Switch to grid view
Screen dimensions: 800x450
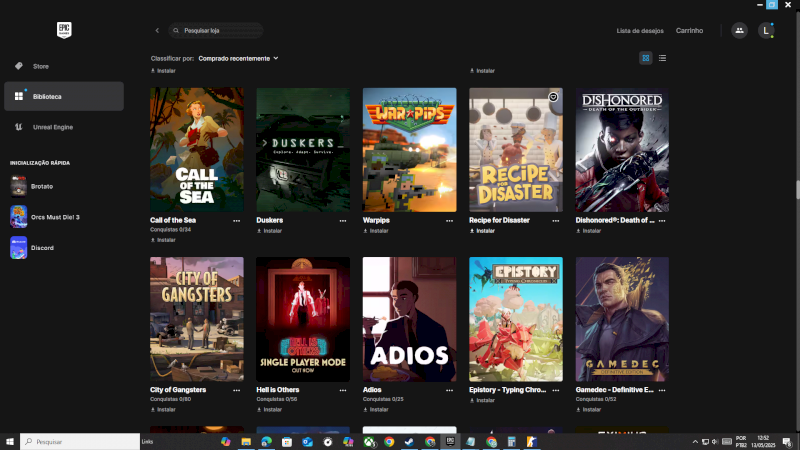[646, 58]
